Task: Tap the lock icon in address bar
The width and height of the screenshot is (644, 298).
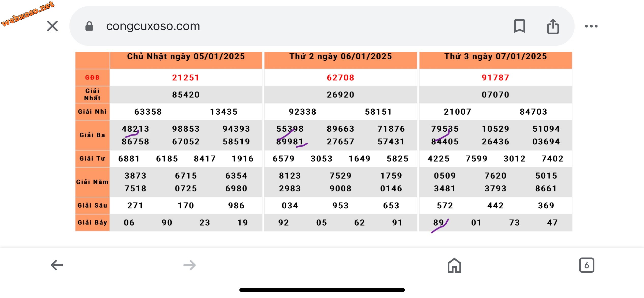Action: [x=89, y=26]
